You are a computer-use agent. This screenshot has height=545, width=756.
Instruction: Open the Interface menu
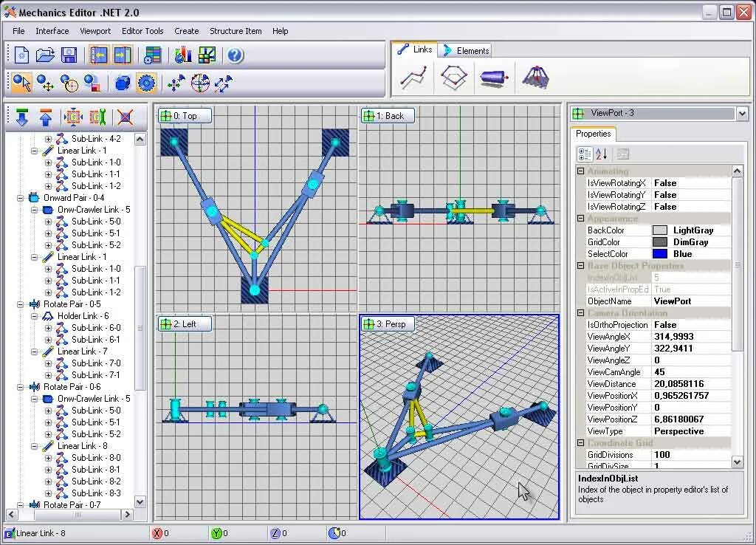52,31
